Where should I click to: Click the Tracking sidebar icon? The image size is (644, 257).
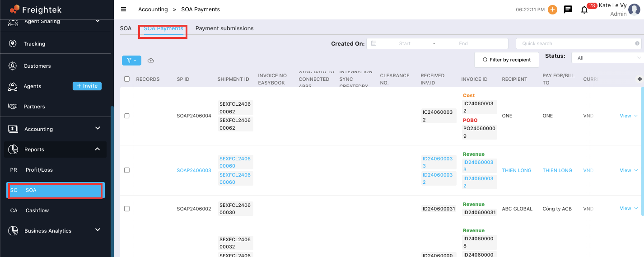click(x=13, y=44)
